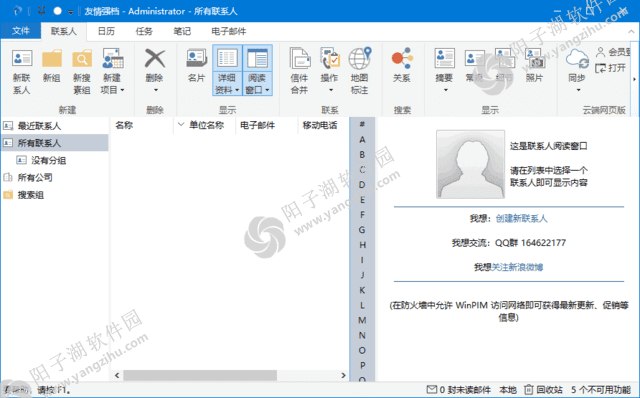Jump to letter M in the index
The width and height of the screenshot is (640, 398).
point(362,320)
